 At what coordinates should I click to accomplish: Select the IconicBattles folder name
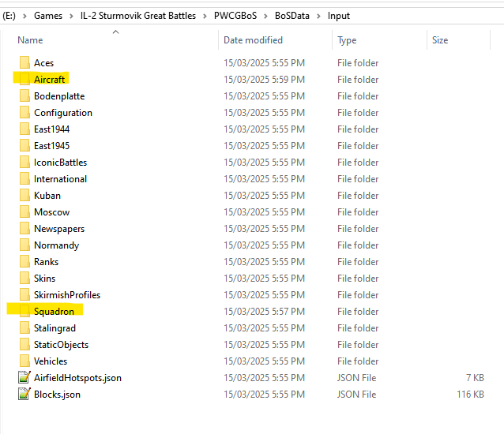pos(60,162)
